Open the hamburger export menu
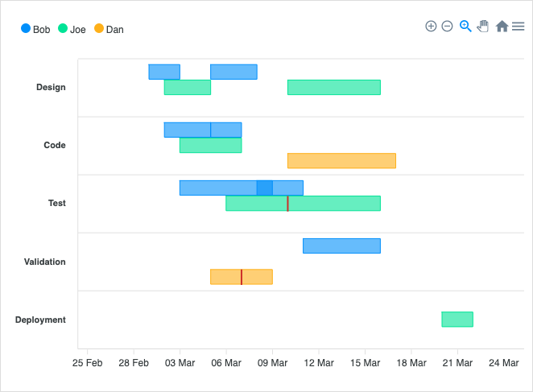 point(519,27)
